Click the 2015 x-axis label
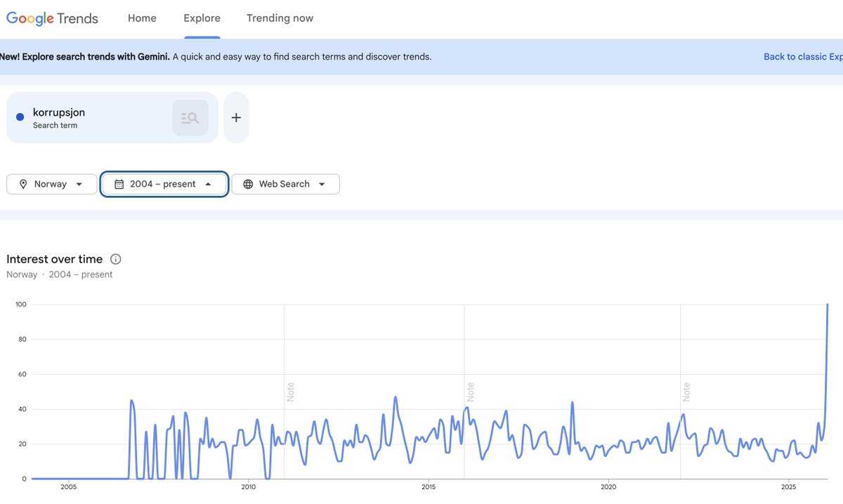This screenshot has width=843, height=504. click(x=429, y=486)
